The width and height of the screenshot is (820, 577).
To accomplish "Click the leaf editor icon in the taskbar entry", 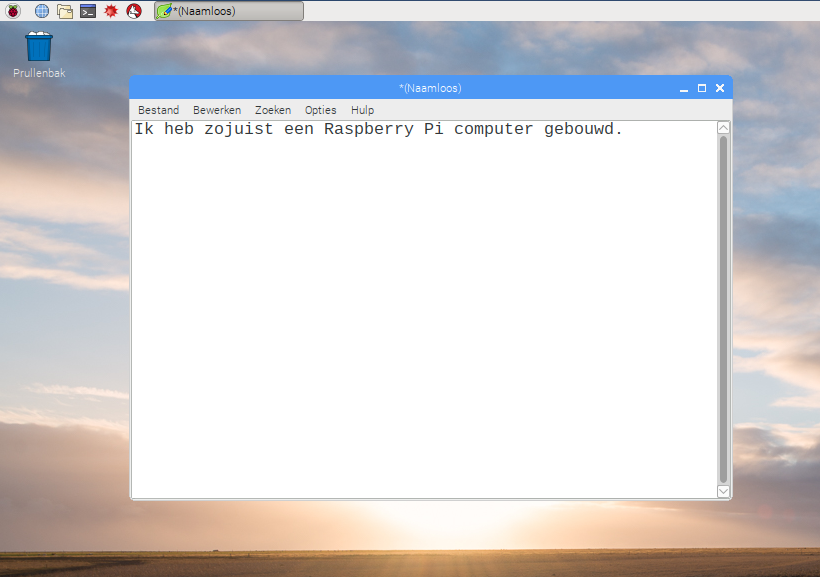I will coord(163,11).
